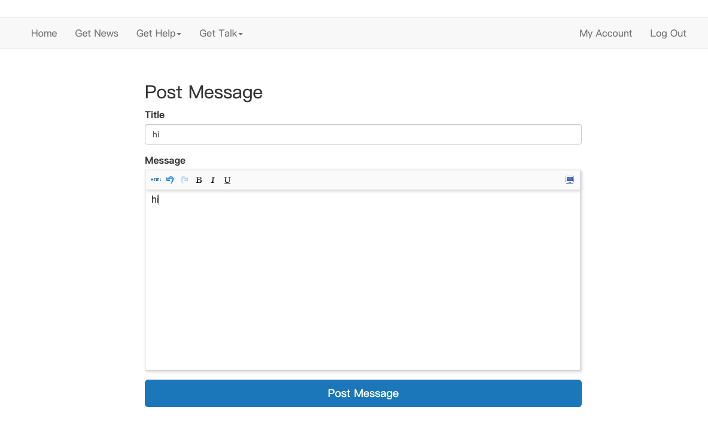Screen dimensions: 708x422
Task: Toggle Underline formatting in message editor
Action: (227, 180)
